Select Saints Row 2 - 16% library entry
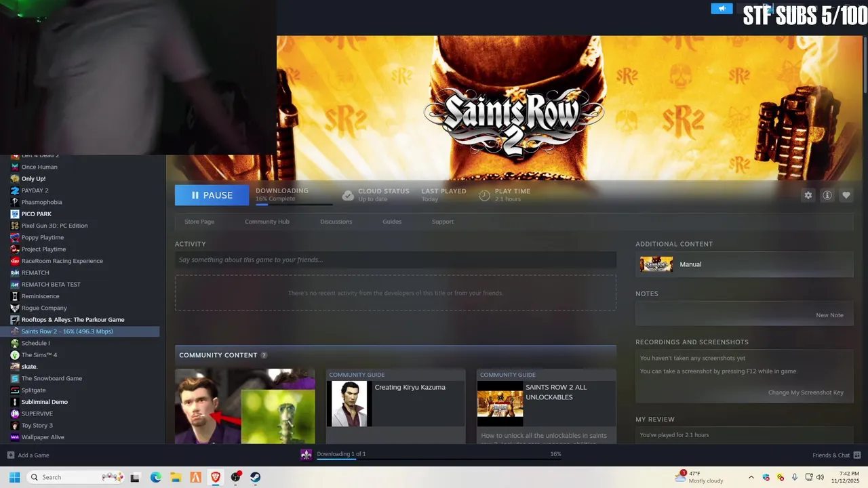Image resolution: width=868 pixels, height=488 pixels. coord(80,331)
